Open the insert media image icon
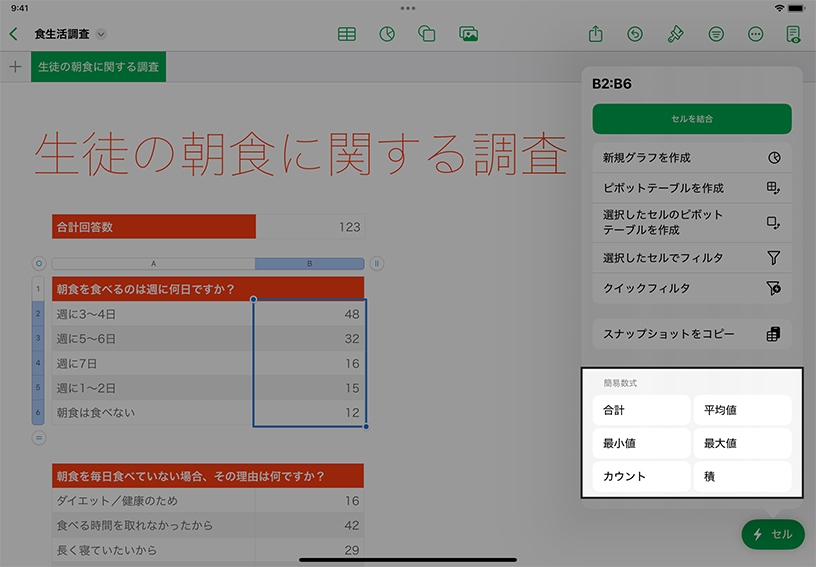 [x=468, y=34]
